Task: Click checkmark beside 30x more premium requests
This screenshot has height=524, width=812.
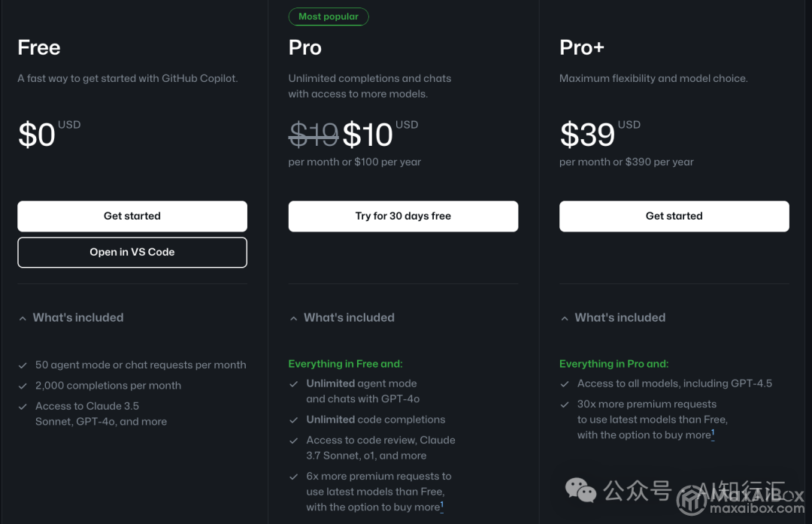Action: [565, 405]
